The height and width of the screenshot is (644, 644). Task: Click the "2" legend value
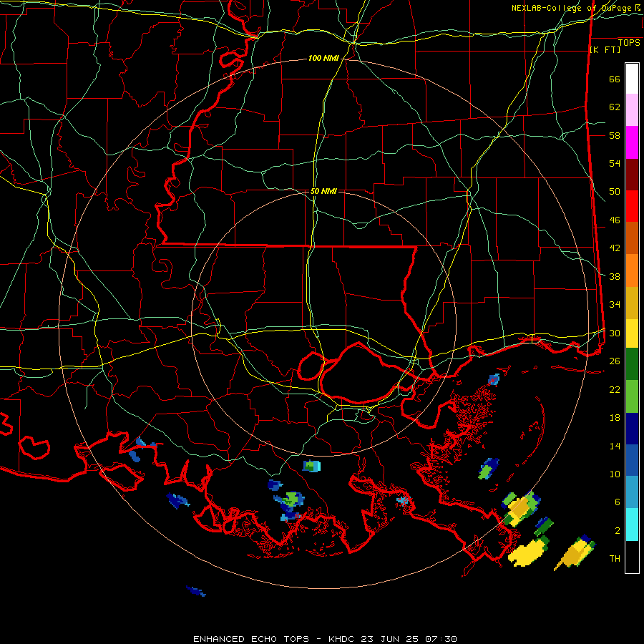coord(618,531)
